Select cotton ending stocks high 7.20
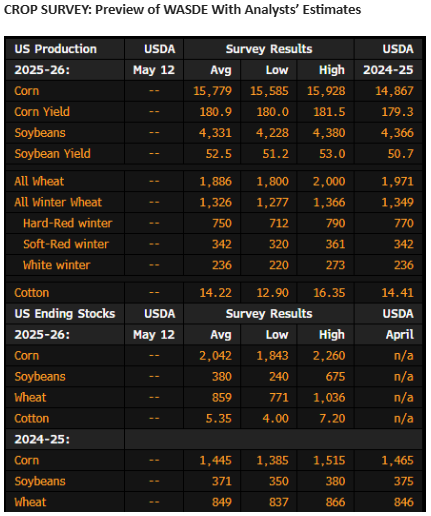This screenshot has height=516, width=431. click(x=332, y=418)
